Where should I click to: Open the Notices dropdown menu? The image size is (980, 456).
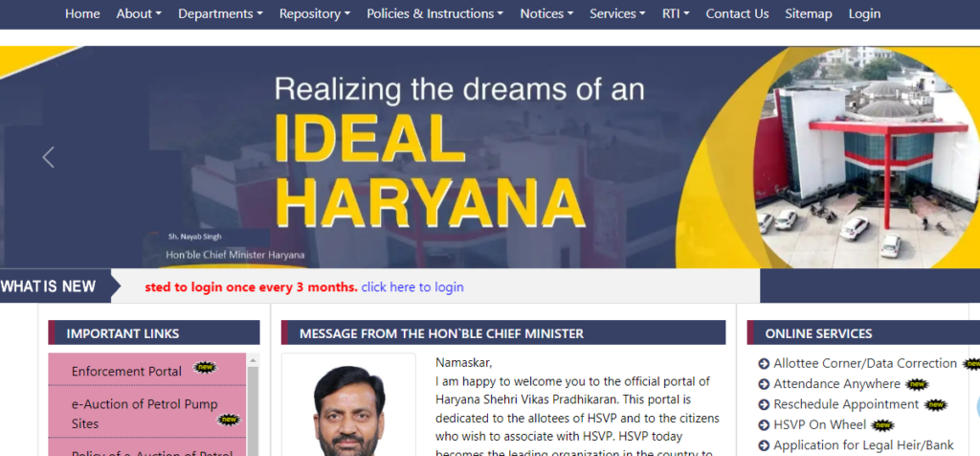click(x=546, y=13)
